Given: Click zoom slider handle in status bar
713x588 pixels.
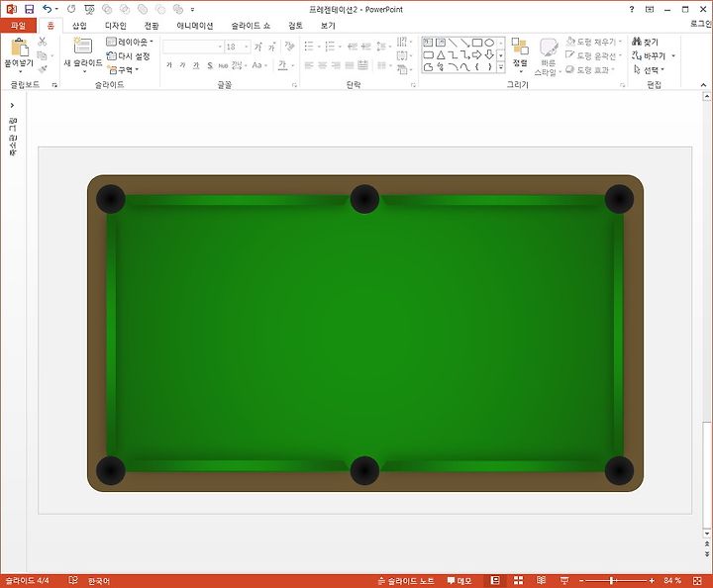Looking at the screenshot, I should click(x=612, y=581).
